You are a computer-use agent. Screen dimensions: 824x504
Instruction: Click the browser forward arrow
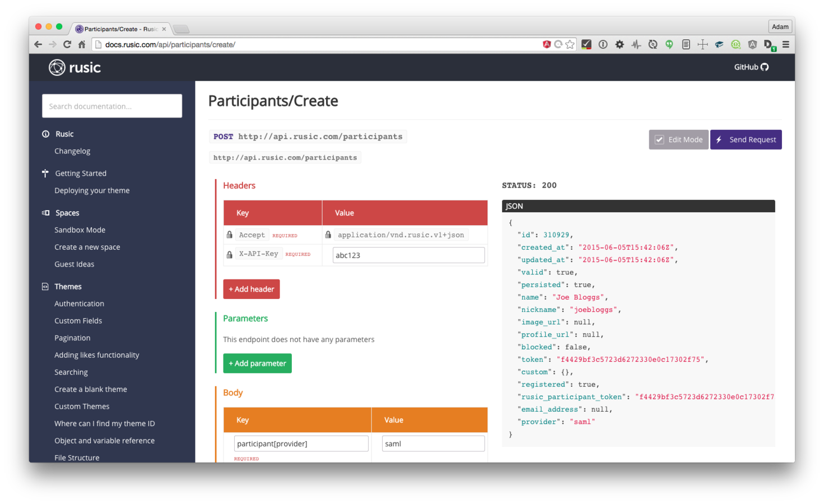click(x=53, y=44)
